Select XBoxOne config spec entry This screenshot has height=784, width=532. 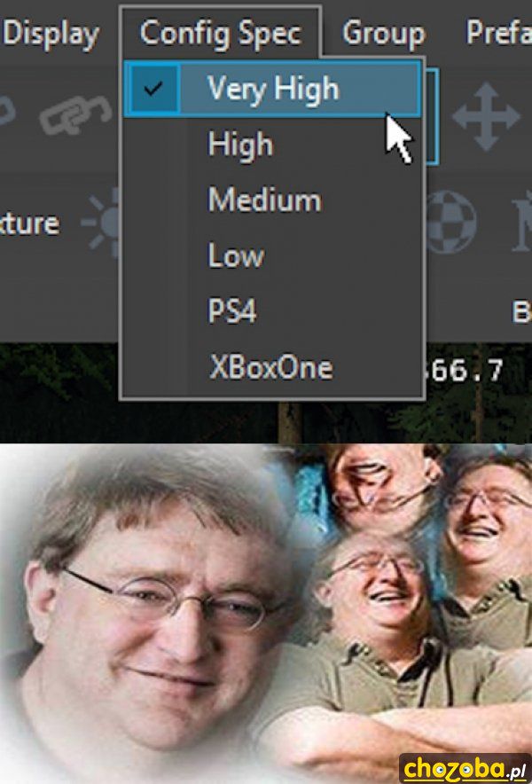pyautogui.click(x=272, y=367)
